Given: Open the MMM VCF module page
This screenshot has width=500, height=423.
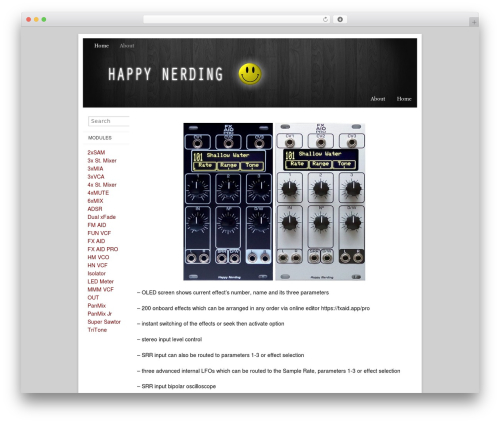Looking at the screenshot, I should tap(101, 289).
